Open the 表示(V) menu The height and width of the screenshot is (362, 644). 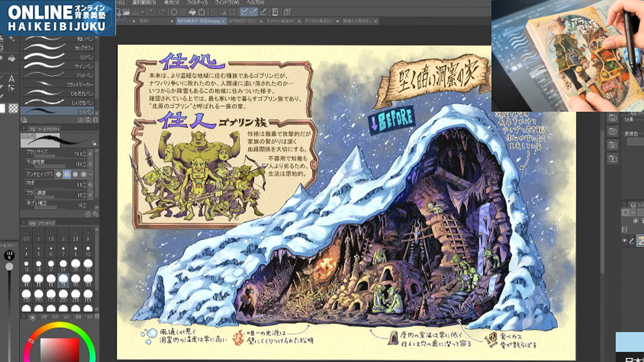tap(172, 3)
